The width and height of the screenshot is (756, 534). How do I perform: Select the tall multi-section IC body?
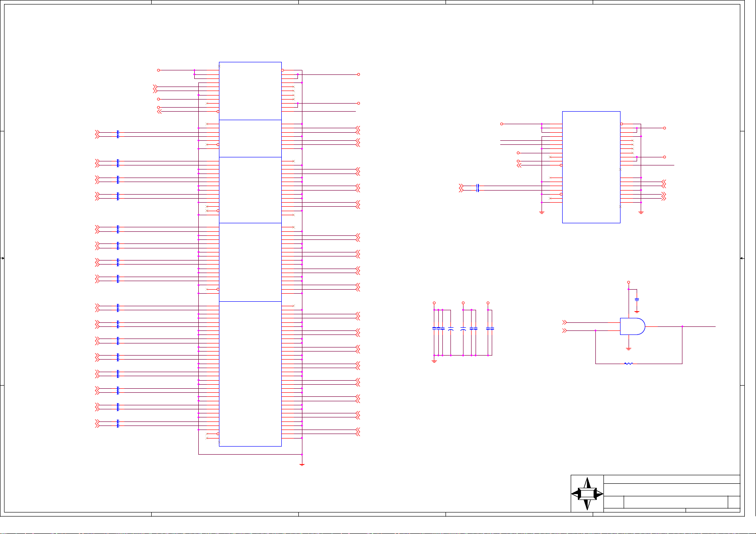tap(250, 254)
